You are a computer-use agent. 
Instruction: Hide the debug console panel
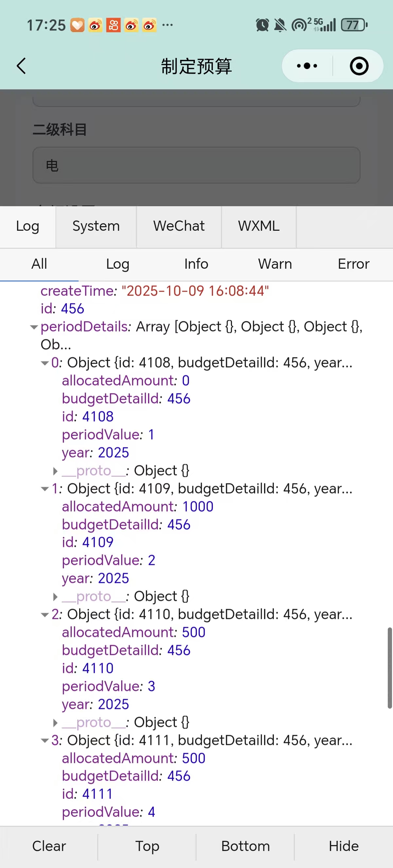[344, 846]
